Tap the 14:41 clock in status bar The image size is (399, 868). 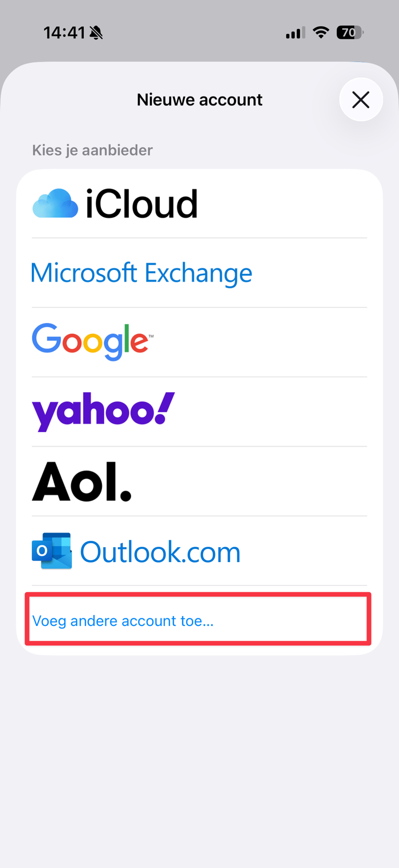pyautogui.click(x=64, y=33)
